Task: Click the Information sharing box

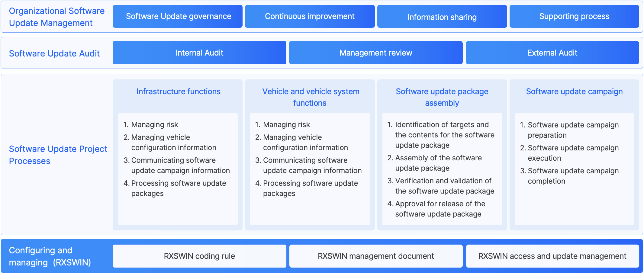Action: tap(442, 17)
